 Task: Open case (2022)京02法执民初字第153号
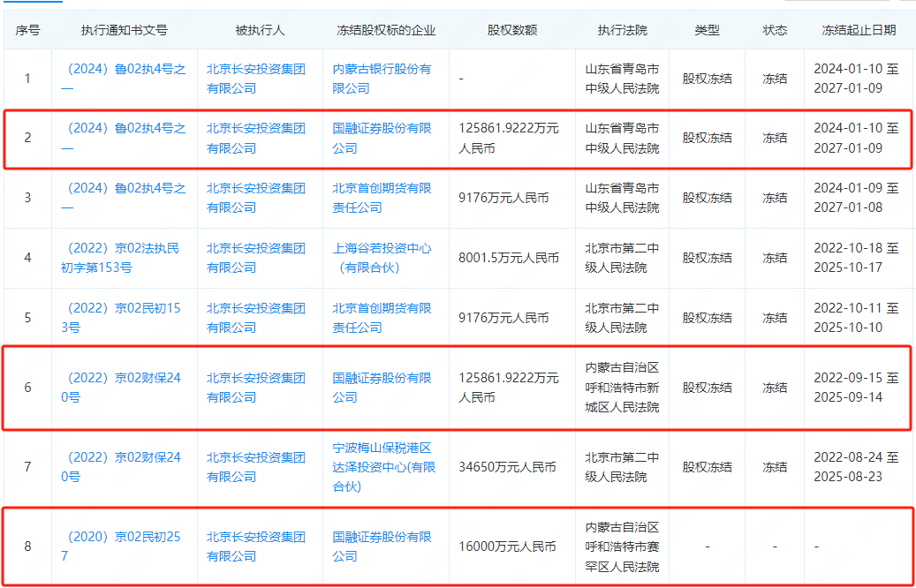pyautogui.click(x=120, y=258)
